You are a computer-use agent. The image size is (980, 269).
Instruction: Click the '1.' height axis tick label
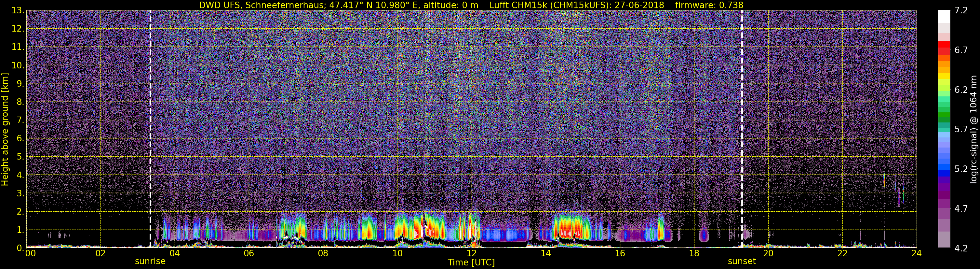[20, 230]
